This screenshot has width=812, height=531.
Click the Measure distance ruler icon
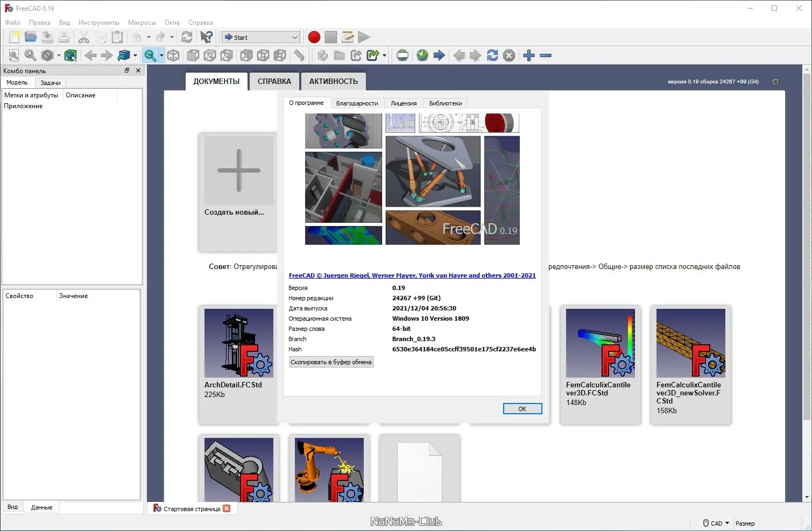pos(299,55)
